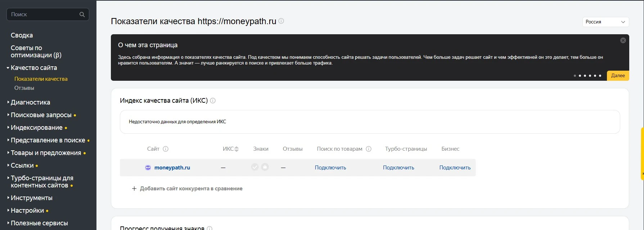
Task: Expand Поисковые запросы menu section
Action: (41, 115)
